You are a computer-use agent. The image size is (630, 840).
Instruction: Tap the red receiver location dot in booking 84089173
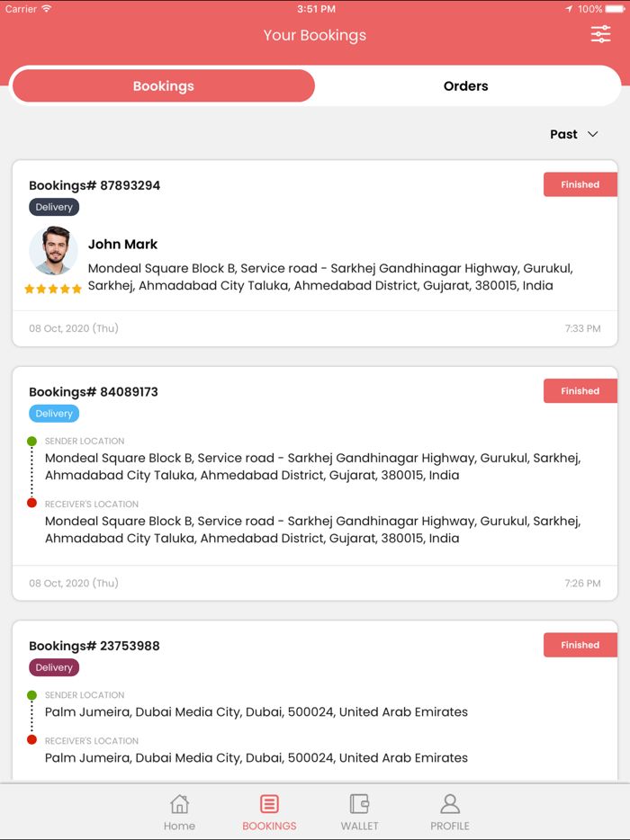(x=31, y=503)
